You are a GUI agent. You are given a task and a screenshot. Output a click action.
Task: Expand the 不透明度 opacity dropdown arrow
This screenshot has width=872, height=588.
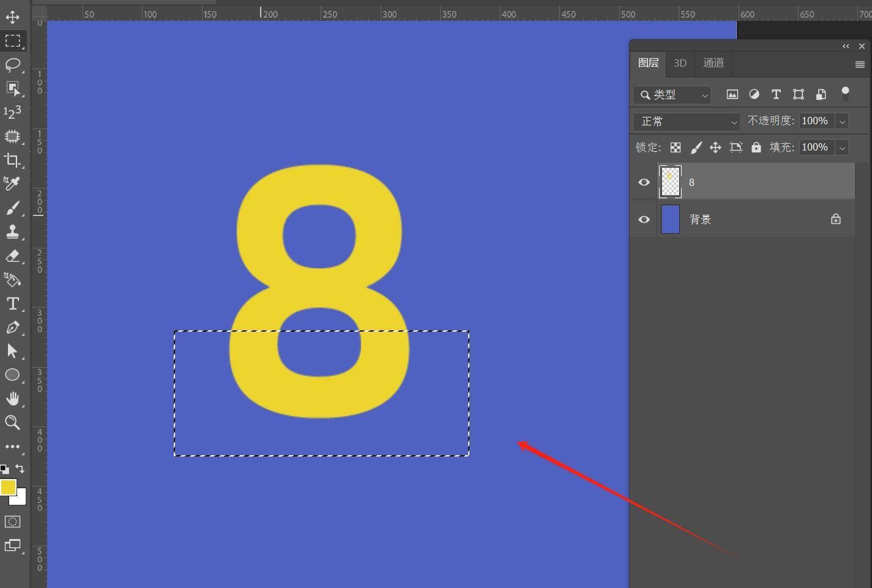coord(842,121)
